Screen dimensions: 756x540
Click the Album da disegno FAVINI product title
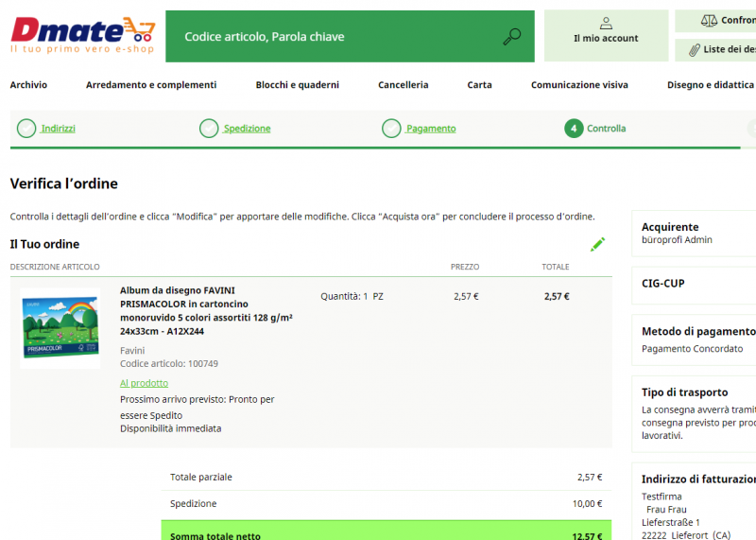206,311
